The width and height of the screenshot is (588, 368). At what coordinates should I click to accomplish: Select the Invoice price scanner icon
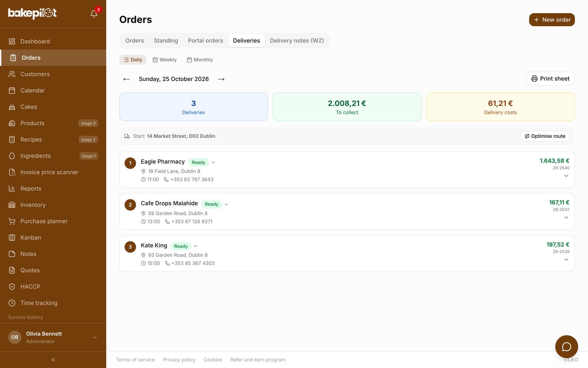click(x=12, y=172)
